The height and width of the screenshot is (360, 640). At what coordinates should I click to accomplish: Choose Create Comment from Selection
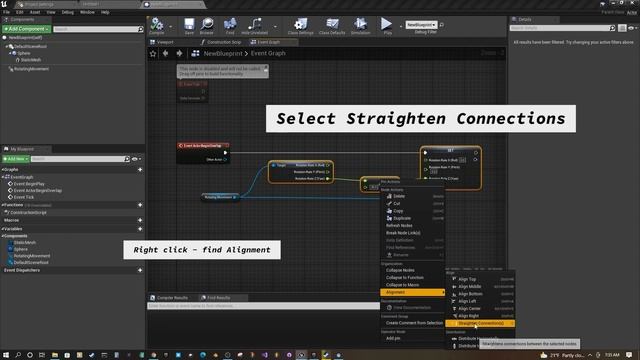[x=413, y=323]
